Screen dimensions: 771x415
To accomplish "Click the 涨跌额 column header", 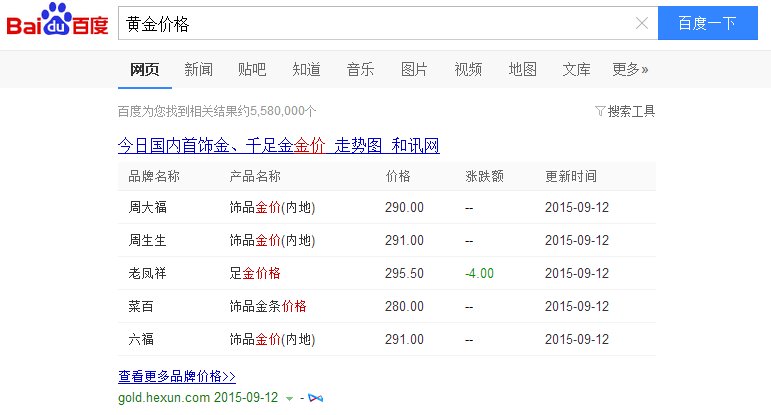I will pyautogui.click(x=484, y=176).
